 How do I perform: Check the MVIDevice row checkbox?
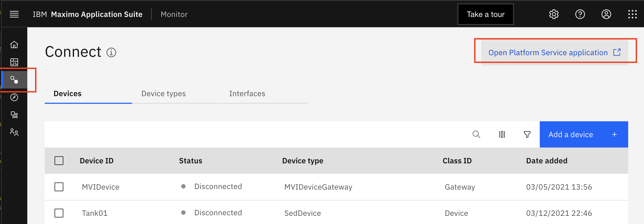point(59,187)
